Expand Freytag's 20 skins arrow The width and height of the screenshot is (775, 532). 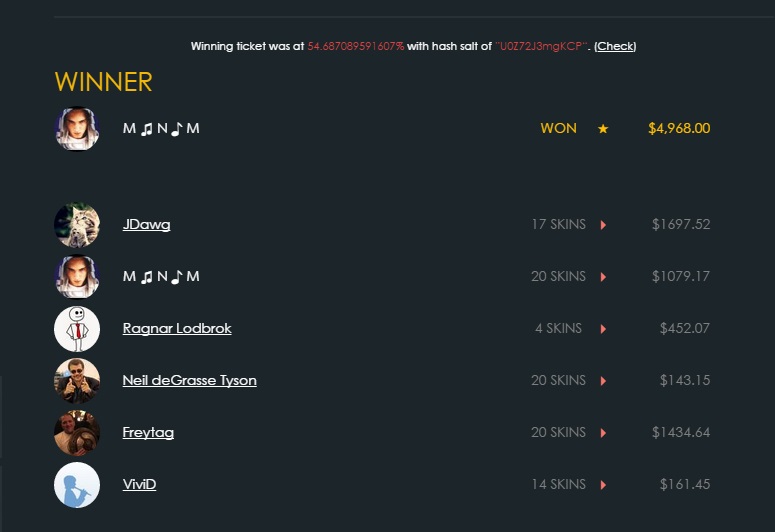coord(603,433)
